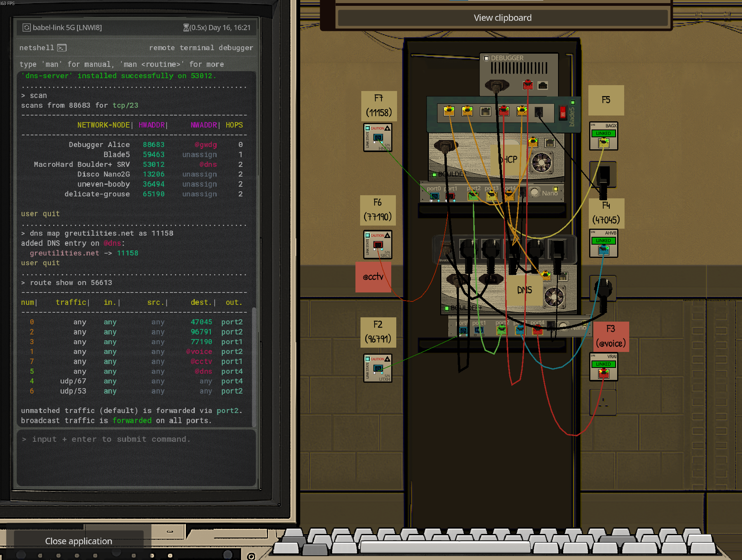Click the F4 (47045) sticky note

[606, 213]
